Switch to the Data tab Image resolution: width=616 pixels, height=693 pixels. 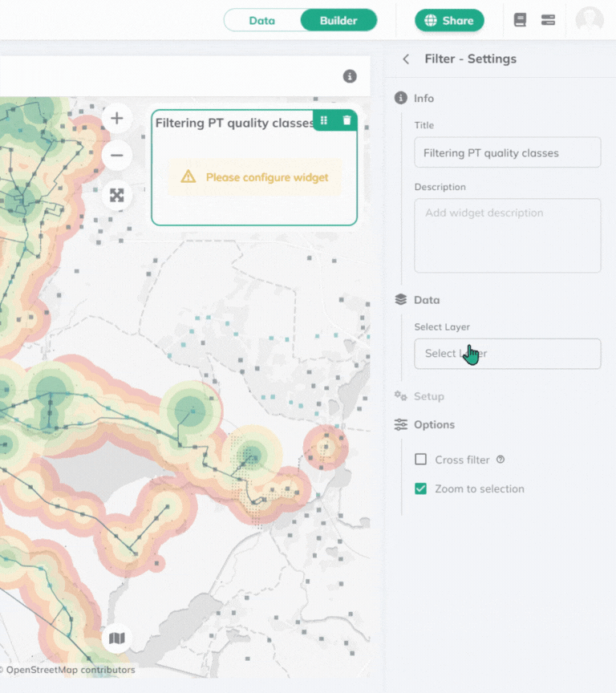tap(261, 20)
